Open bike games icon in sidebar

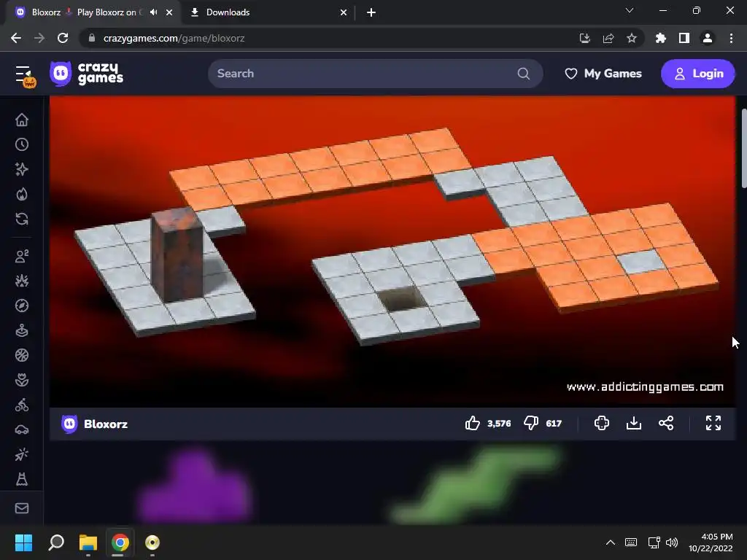point(22,405)
